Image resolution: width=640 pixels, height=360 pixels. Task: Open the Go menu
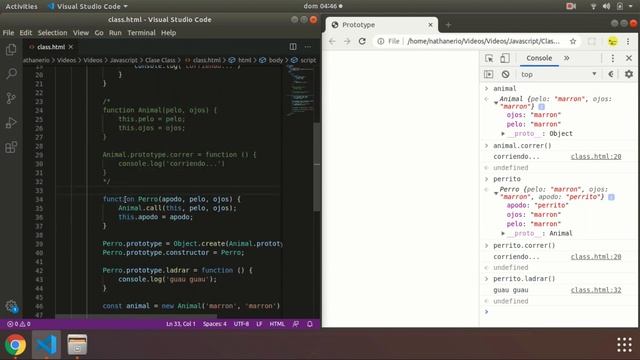click(99, 33)
